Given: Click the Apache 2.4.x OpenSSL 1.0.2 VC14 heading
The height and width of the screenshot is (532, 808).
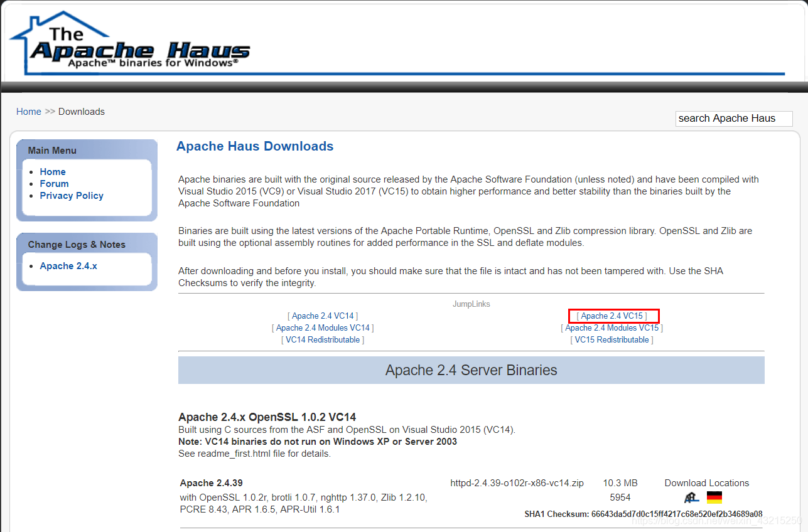Looking at the screenshot, I should tap(267, 417).
